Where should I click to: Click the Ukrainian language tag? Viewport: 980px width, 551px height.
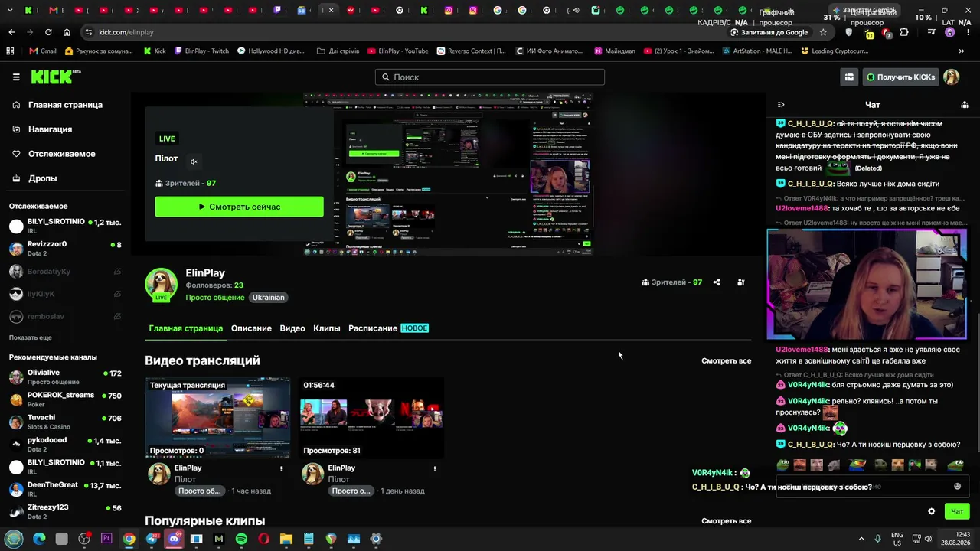(x=268, y=298)
